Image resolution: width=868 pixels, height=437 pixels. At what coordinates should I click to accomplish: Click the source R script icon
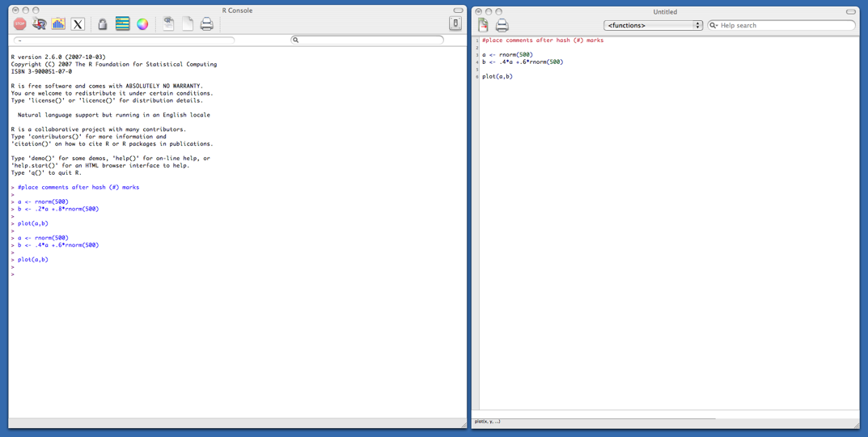39,24
